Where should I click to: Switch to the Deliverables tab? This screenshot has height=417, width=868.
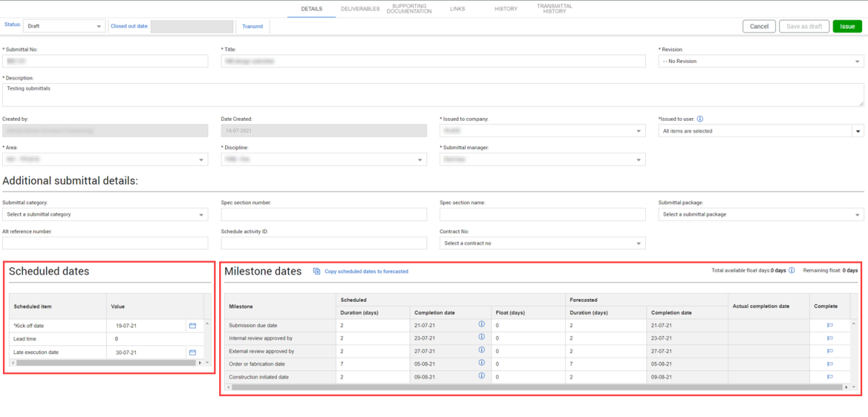point(359,9)
